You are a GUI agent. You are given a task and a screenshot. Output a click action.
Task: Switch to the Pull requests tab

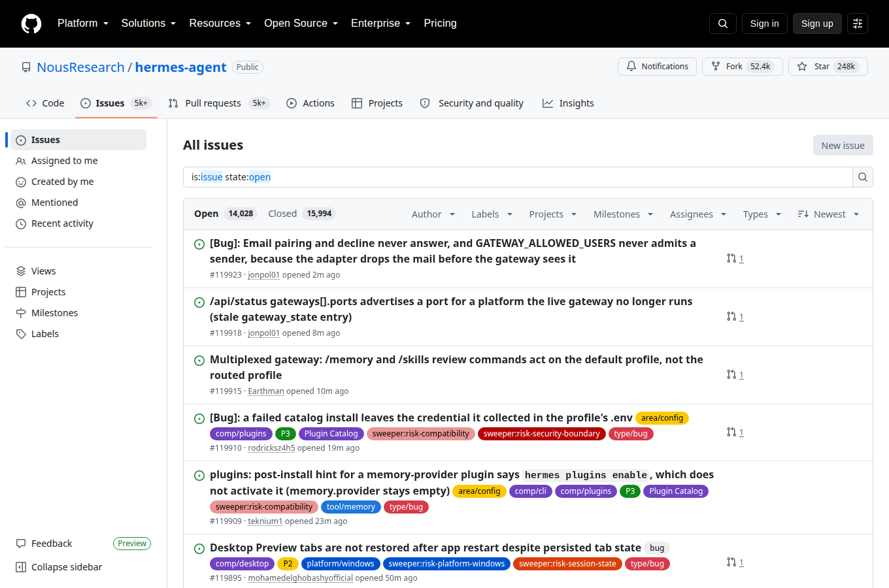219,103
